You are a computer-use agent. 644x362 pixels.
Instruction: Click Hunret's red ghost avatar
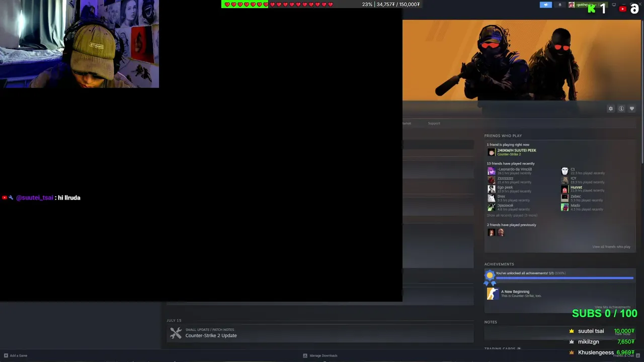pyautogui.click(x=565, y=189)
